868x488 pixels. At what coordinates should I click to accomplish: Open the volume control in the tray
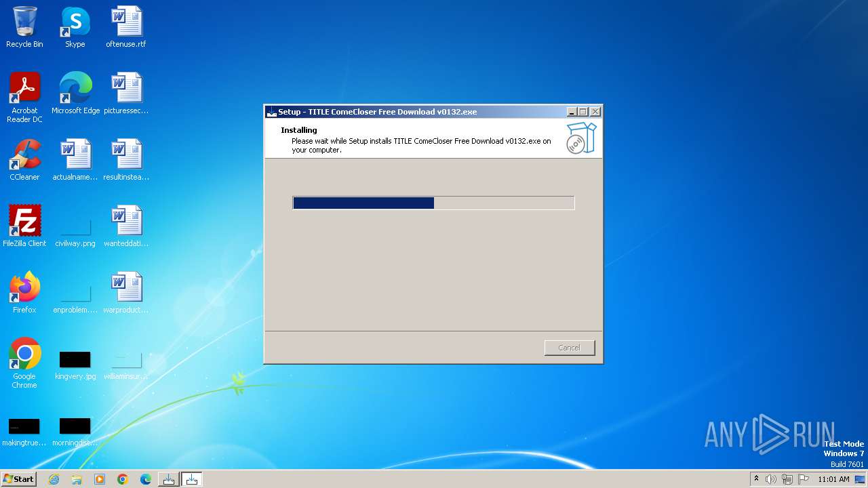[x=771, y=479]
